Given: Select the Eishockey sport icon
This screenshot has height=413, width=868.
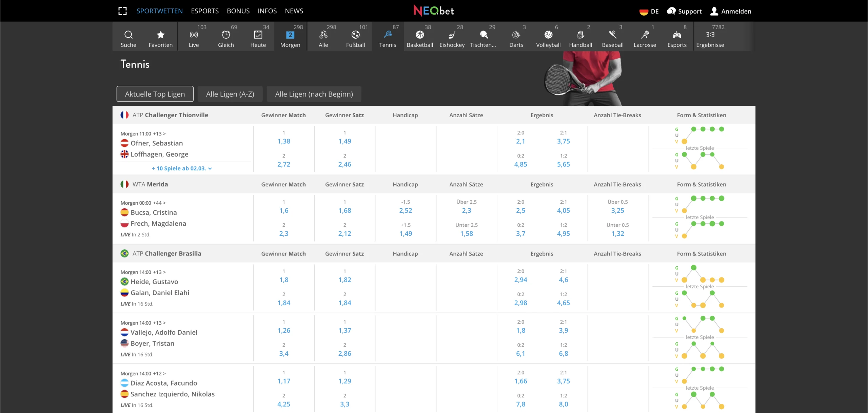Looking at the screenshot, I should pos(452,35).
